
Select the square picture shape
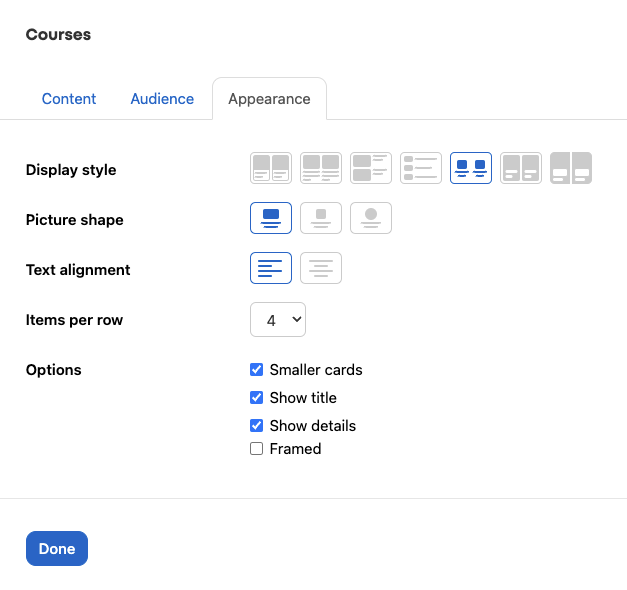coord(321,218)
